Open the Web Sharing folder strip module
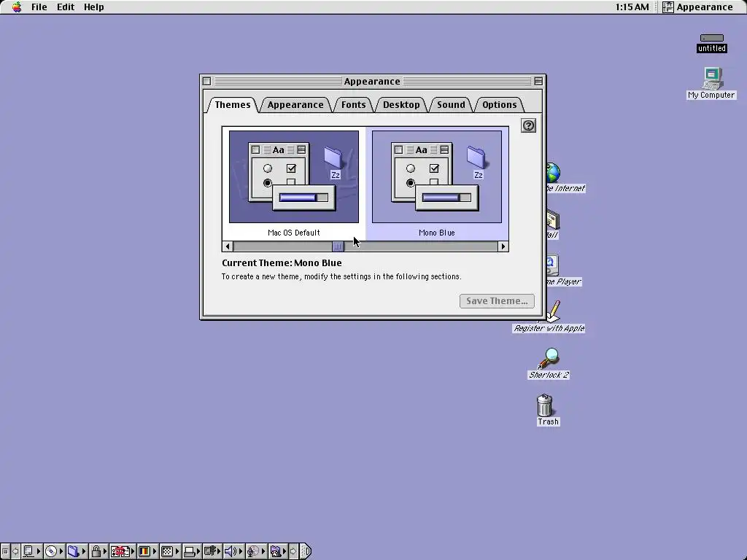The height and width of the screenshot is (560, 747). [278, 551]
